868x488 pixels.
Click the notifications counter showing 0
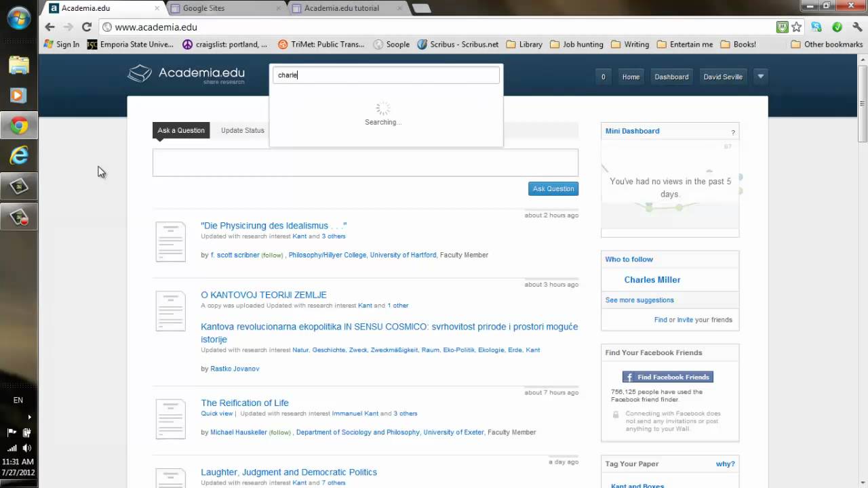click(603, 77)
